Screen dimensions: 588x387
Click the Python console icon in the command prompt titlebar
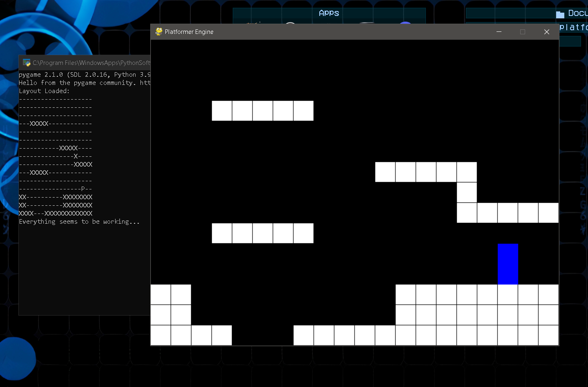coord(27,62)
